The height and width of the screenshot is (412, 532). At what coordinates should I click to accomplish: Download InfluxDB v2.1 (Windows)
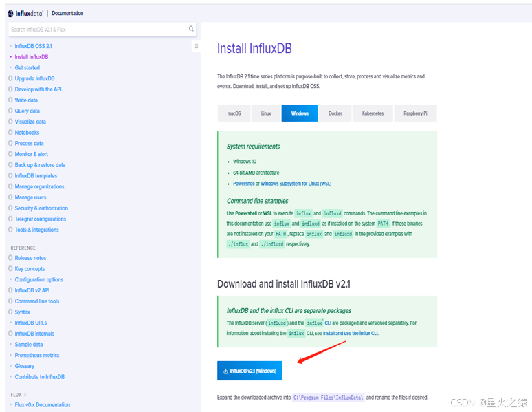point(250,371)
